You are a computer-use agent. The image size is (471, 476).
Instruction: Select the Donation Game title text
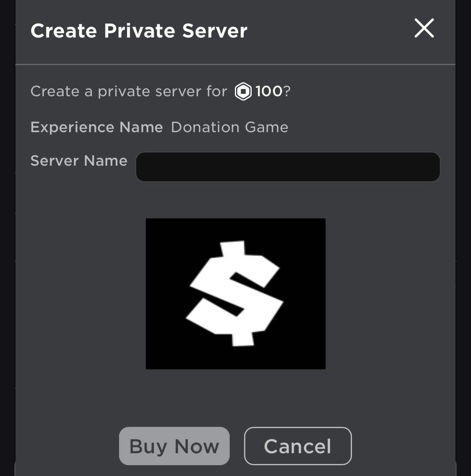pyautogui.click(x=229, y=127)
